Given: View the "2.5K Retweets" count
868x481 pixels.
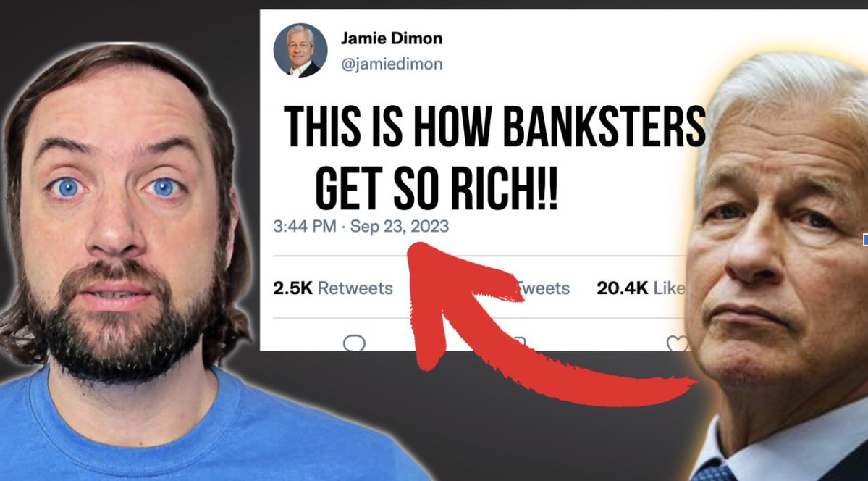Looking at the screenshot, I should pos(333,288).
